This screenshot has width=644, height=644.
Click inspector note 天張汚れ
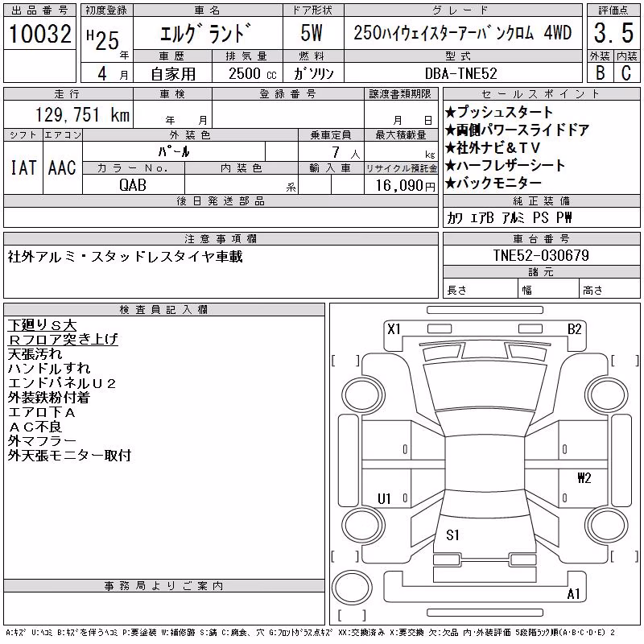coord(35,353)
